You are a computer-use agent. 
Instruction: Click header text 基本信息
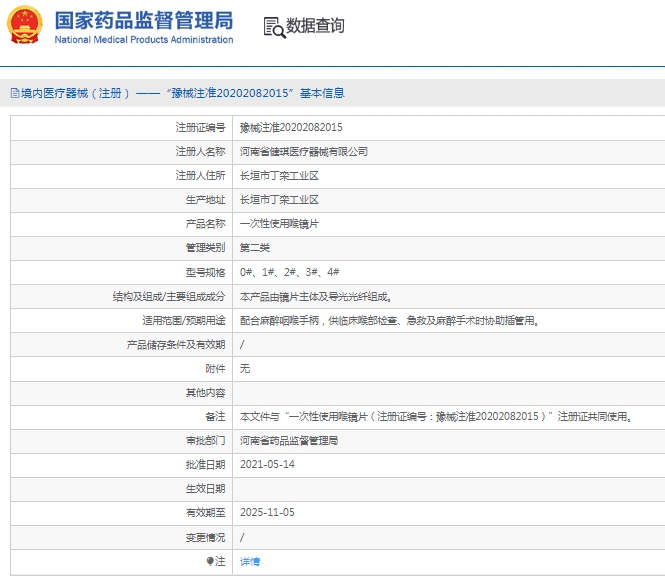click(322, 93)
